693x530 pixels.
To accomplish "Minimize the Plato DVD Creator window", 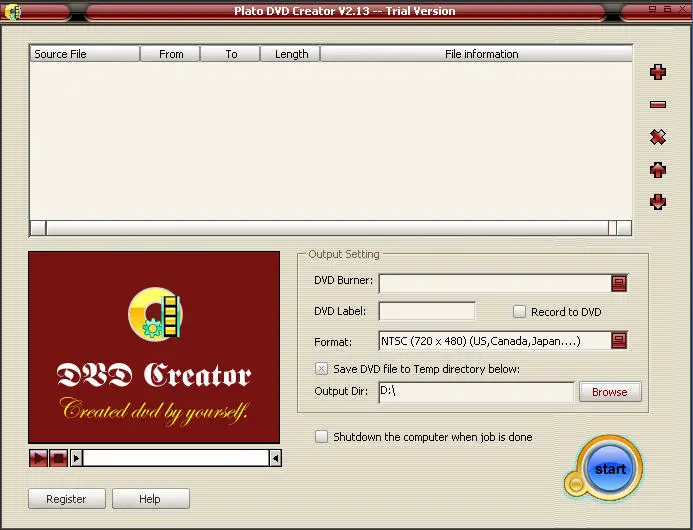I will [652, 9].
